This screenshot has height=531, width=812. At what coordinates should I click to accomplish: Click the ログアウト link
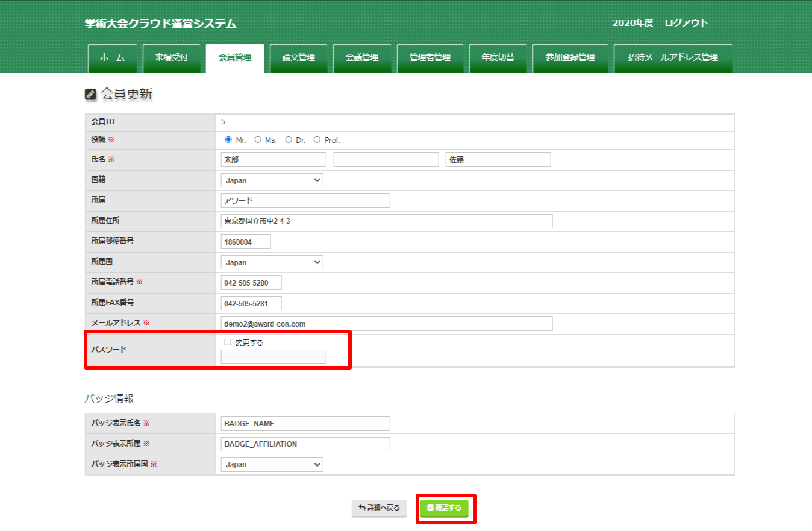(686, 23)
